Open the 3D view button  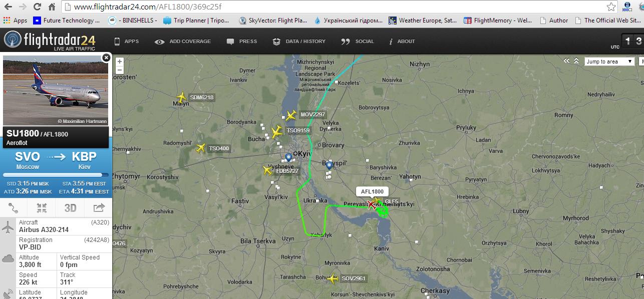tap(70, 208)
